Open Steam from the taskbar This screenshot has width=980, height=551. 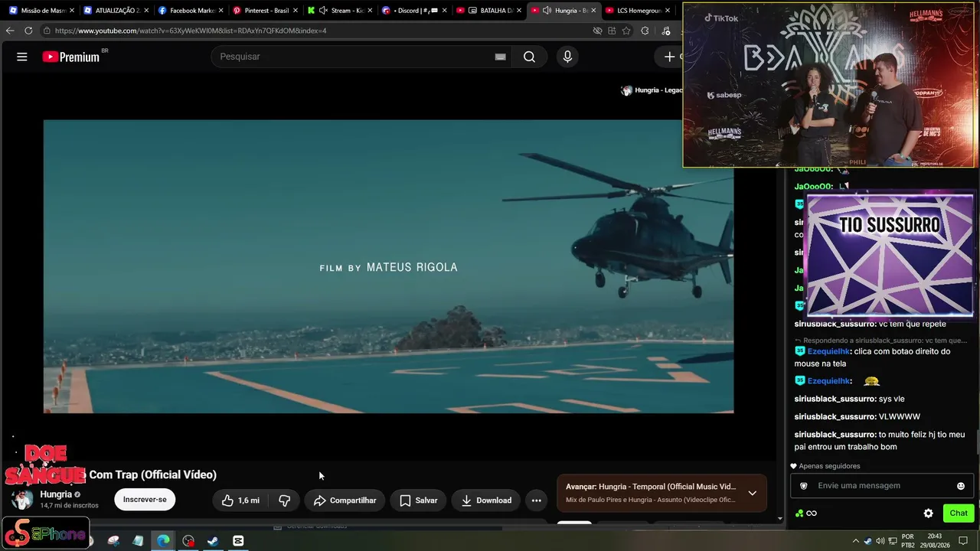coord(213,541)
